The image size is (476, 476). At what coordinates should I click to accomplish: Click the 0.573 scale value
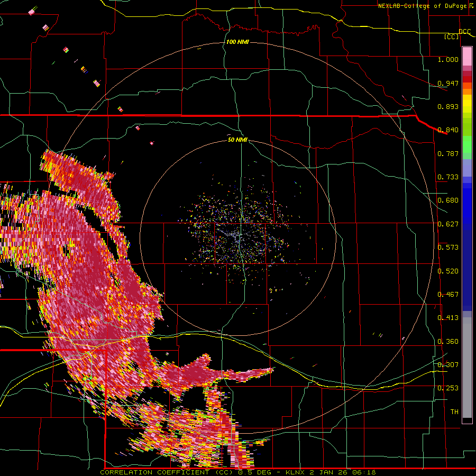pos(448,248)
